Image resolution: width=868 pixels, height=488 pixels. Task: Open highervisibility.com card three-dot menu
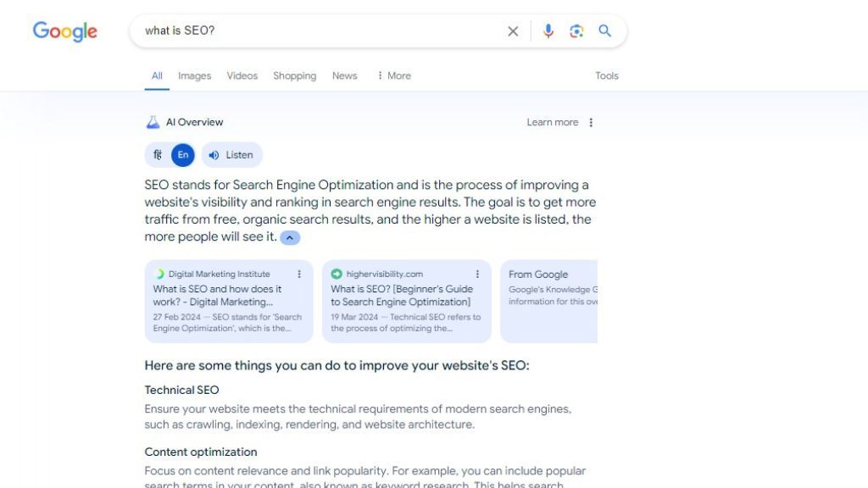click(477, 274)
